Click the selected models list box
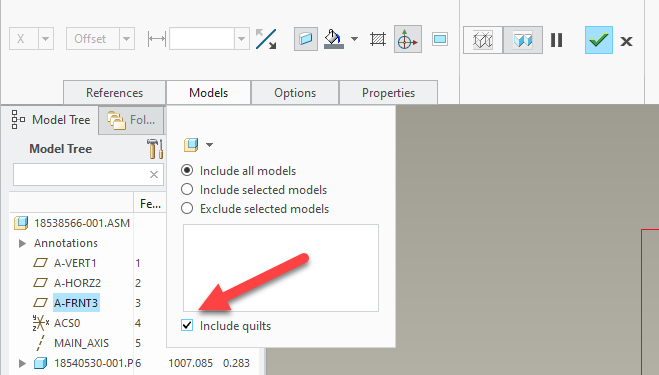 (x=281, y=268)
